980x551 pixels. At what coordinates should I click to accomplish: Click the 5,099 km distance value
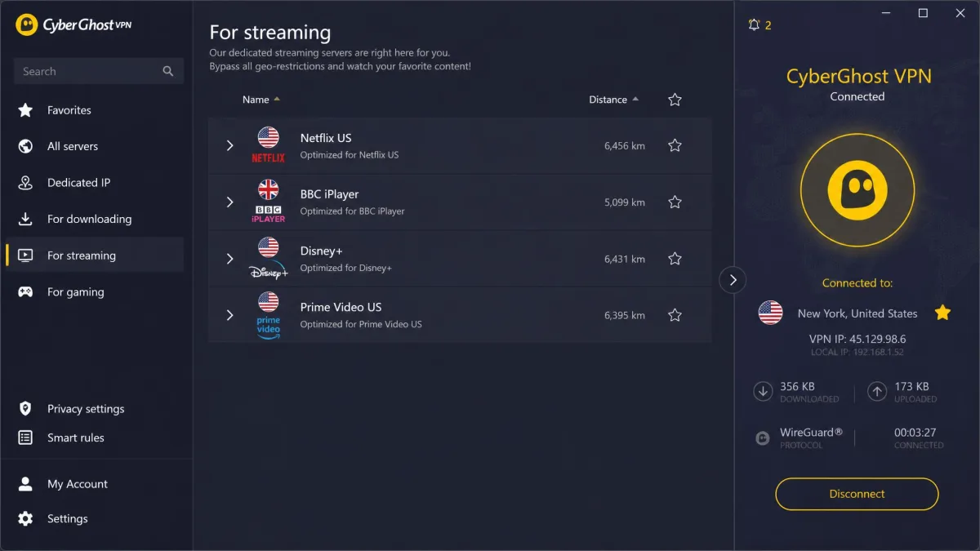pyautogui.click(x=625, y=202)
